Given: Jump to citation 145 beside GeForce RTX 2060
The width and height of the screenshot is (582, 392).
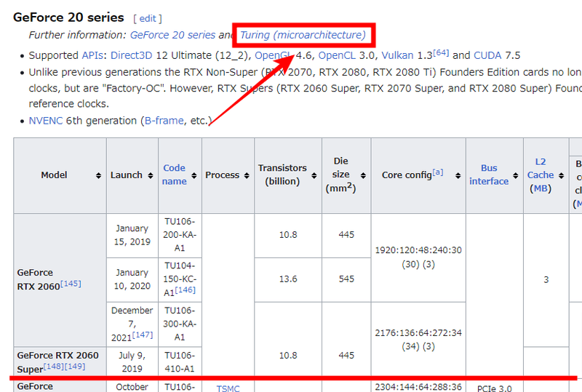Looking at the screenshot, I should [71, 284].
